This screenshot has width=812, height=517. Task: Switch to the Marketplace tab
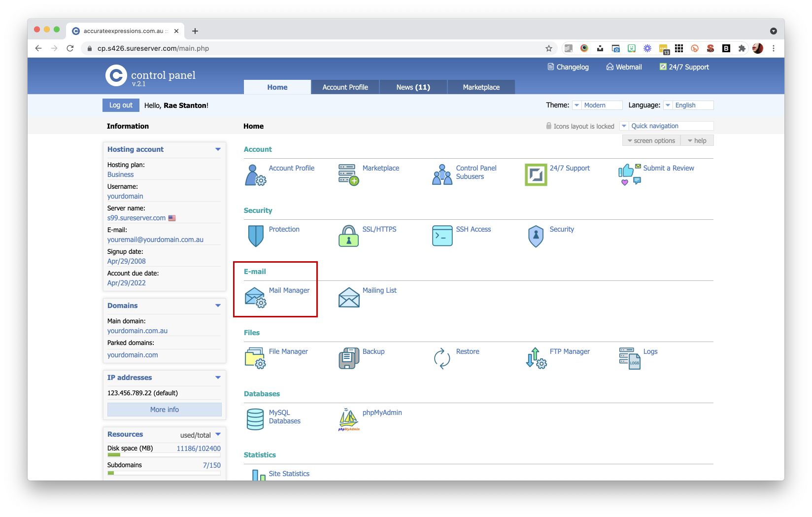click(481, 87)
